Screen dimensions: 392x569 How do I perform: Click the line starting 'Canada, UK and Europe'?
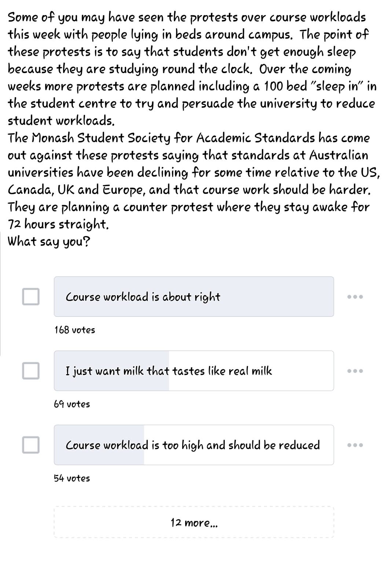(189, 190)
